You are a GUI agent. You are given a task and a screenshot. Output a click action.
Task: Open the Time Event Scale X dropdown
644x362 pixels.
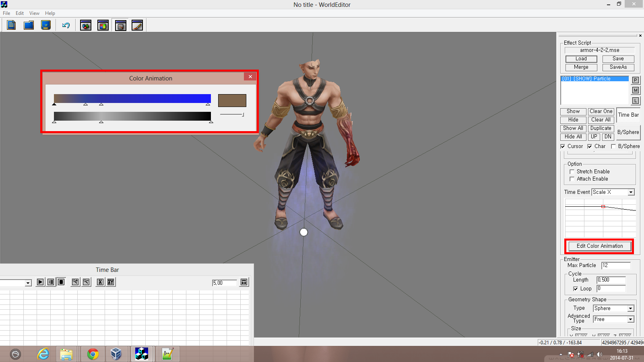click(x=631, y=192)
